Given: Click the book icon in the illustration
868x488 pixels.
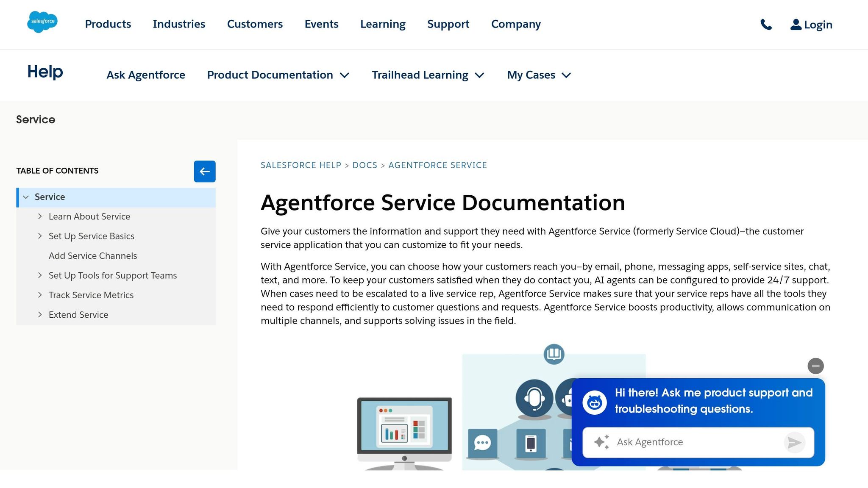Looking at the screenshot, I should click(x=554, y=354).
